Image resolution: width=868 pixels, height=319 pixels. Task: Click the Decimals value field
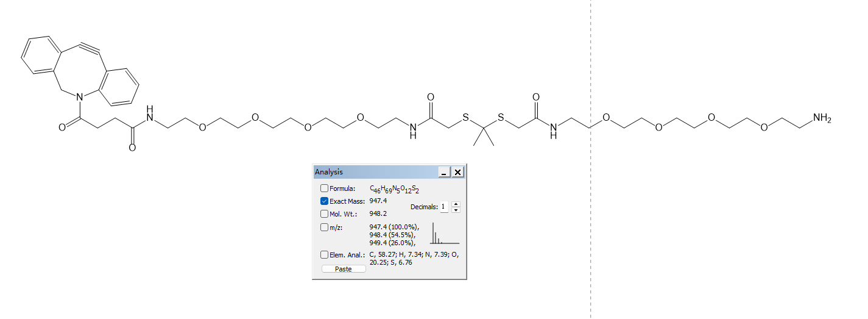coord(444,207)
